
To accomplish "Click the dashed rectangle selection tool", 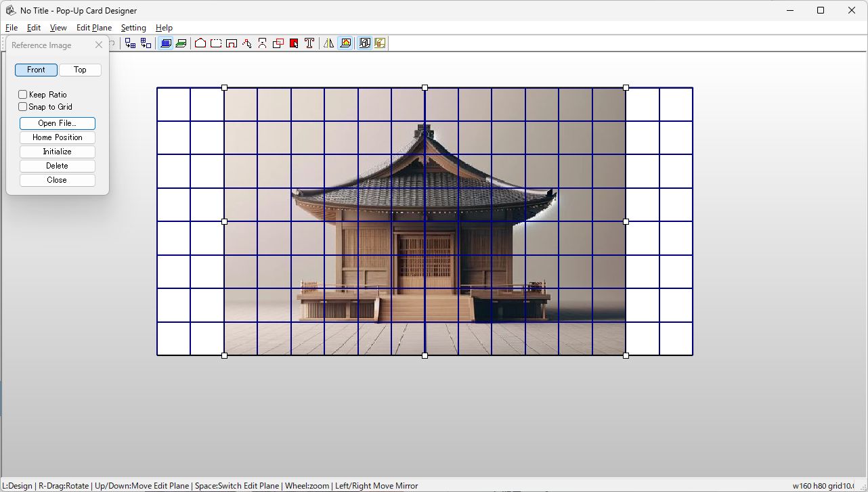I will point(215,43).
